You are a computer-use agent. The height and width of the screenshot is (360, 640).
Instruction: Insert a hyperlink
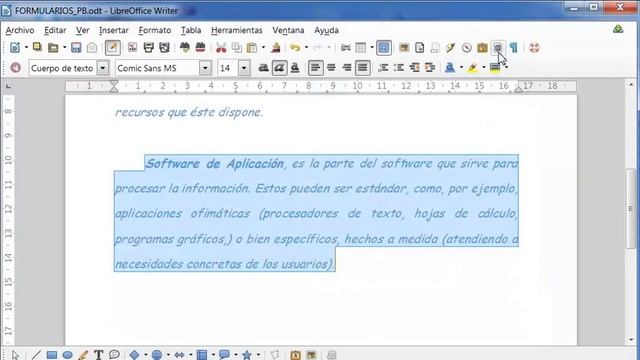(x=346, y=47)
